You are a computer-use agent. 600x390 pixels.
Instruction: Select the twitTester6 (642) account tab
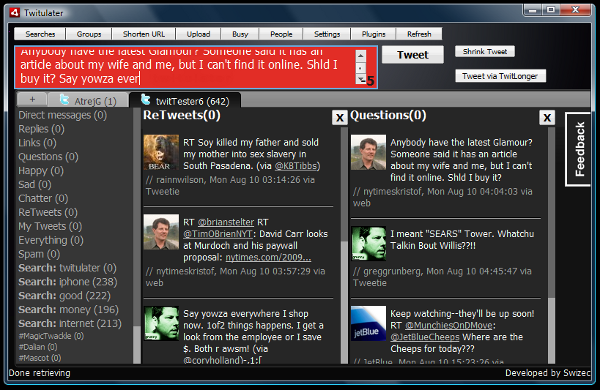[185, 100]
